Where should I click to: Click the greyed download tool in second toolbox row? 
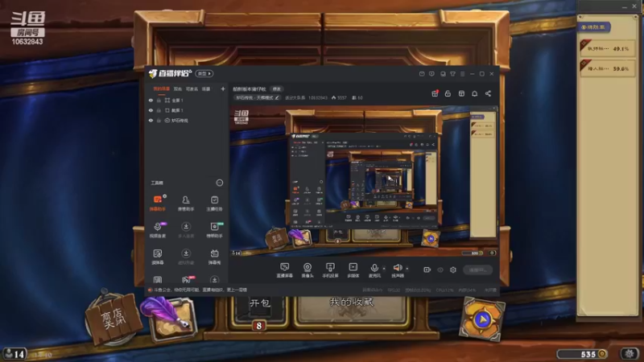(186, 230)
